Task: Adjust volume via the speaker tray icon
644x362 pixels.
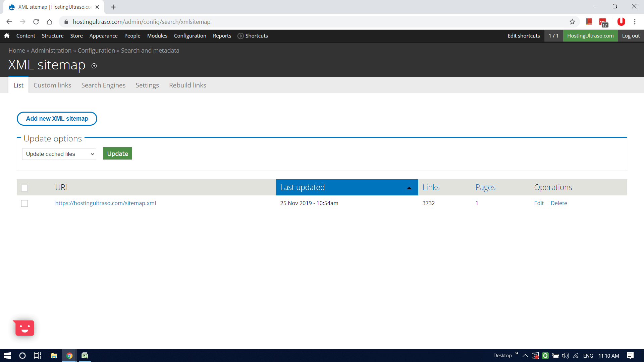Action: coord(566,356)
